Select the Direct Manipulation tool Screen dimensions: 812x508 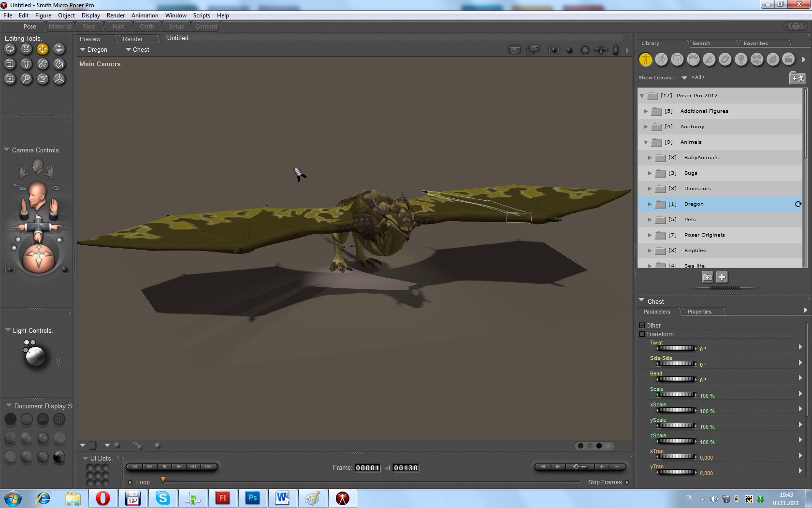point(59,79)
